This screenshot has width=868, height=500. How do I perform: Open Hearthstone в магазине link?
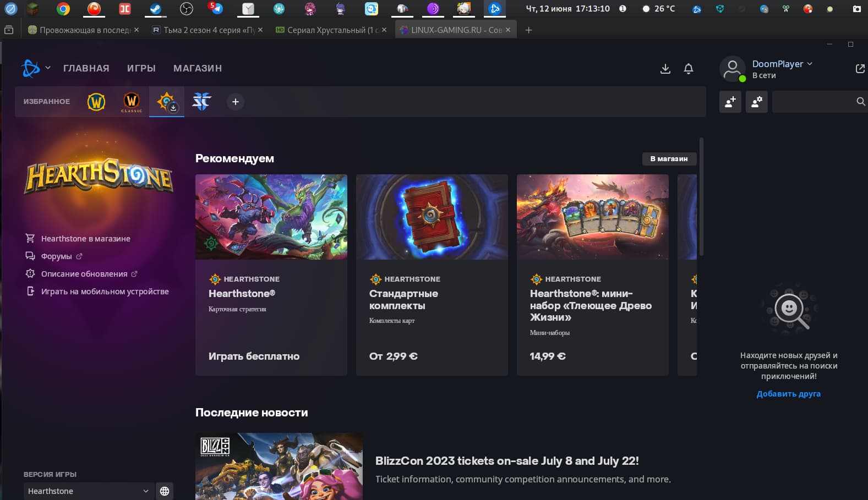coord(86,239)
